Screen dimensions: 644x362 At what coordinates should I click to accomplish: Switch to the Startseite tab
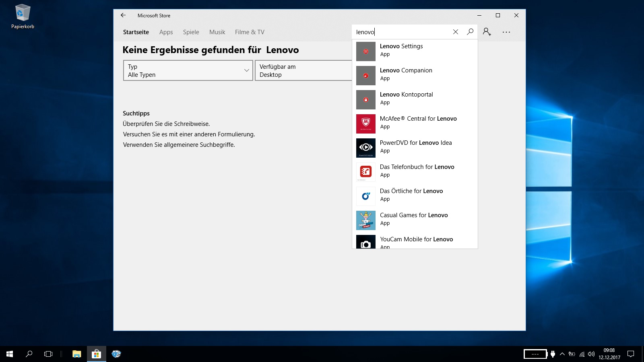[136, 32]
